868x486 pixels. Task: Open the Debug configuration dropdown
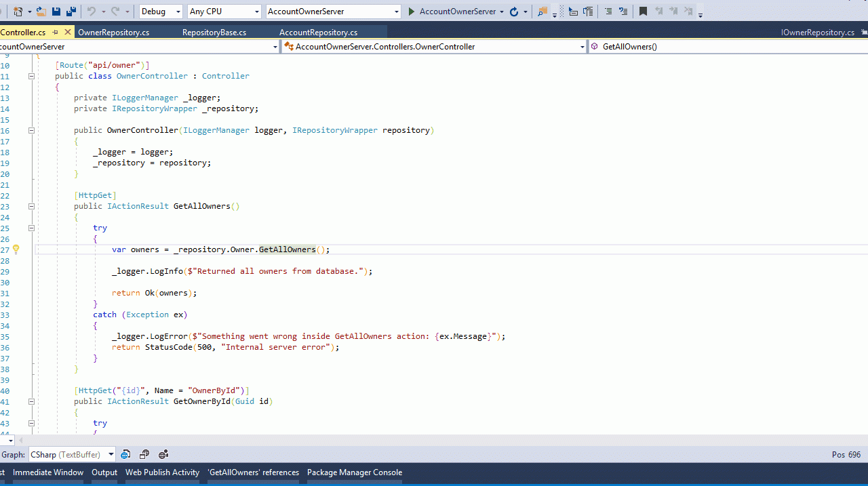coord(178,12)
